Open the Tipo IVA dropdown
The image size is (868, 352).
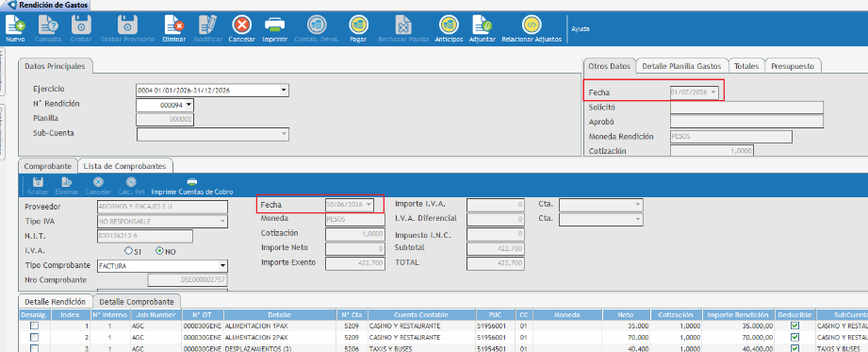click(x=222, y=221)
